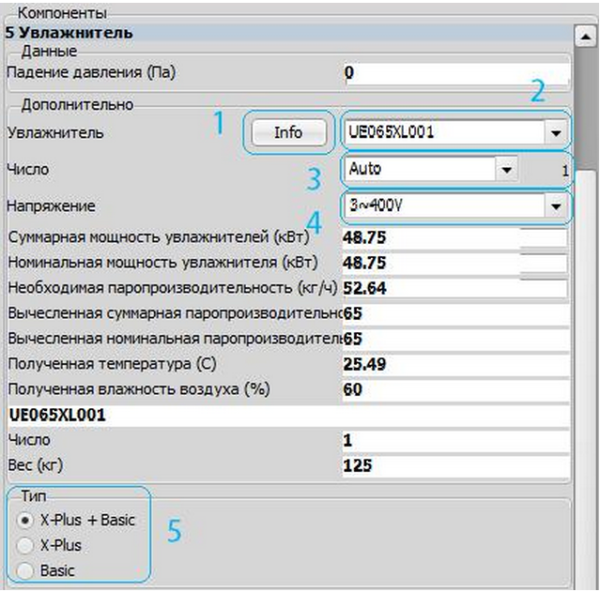Open the Напряжение dropdown showing 3~400V
The height and width of the screenshot is (592, 600).
click(x=553, y=206)
